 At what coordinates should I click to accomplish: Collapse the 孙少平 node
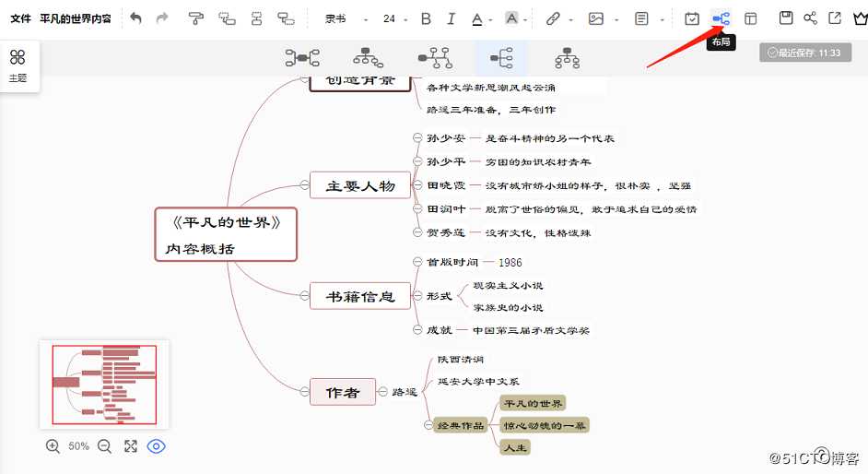pyautogui.click(x=417, y=161)
